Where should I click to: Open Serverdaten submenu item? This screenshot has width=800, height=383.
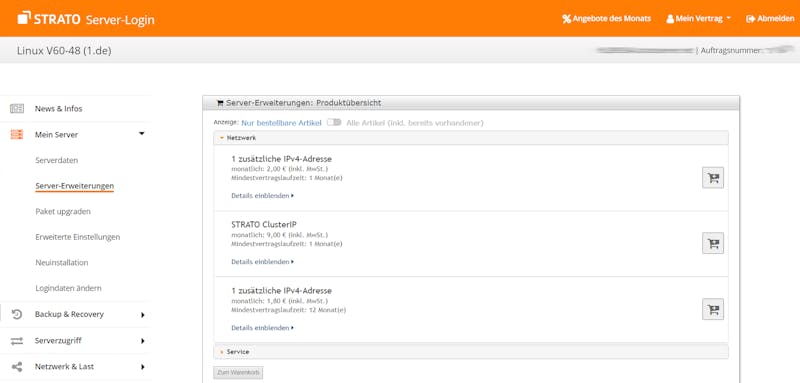(x=57, y=160)
